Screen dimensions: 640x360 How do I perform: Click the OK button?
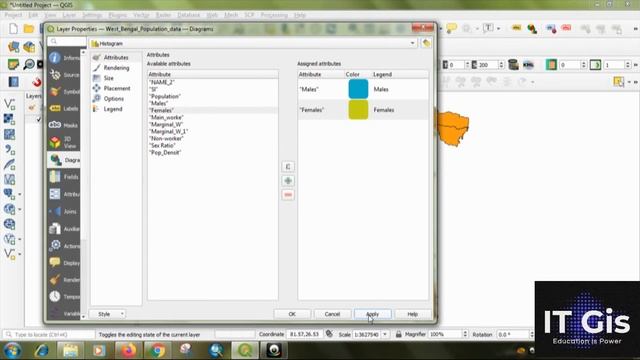point(292,314)
